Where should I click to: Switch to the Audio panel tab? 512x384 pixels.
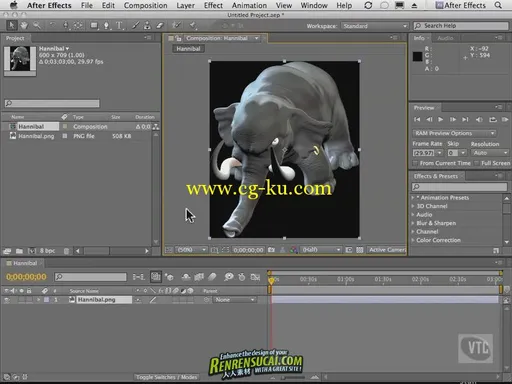[445, 38]
